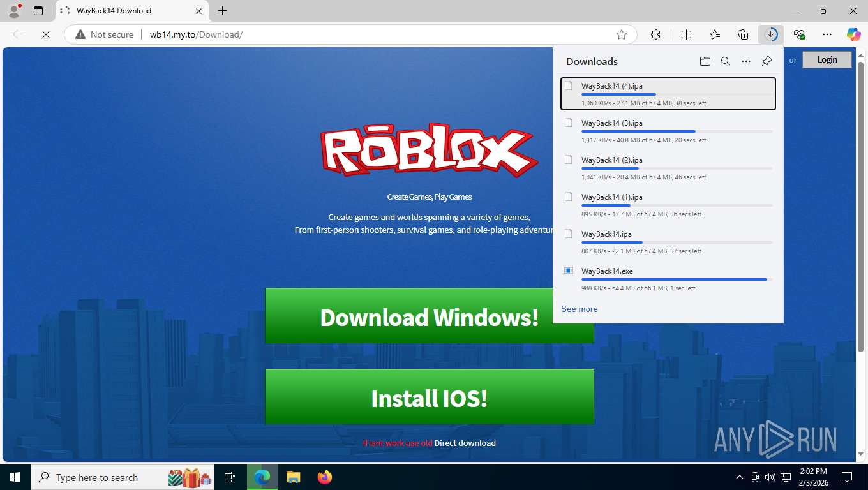Open Microsoft Edge from taskbar

[262, 477]
